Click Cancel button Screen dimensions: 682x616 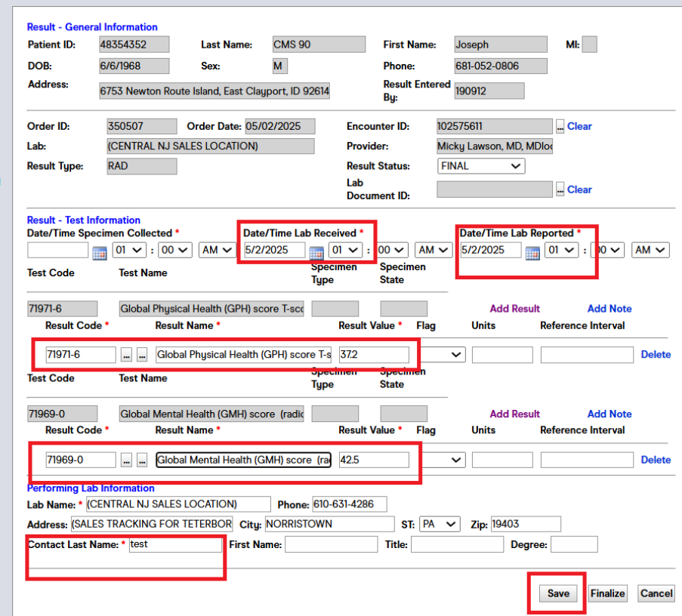[x=656, y=593]
